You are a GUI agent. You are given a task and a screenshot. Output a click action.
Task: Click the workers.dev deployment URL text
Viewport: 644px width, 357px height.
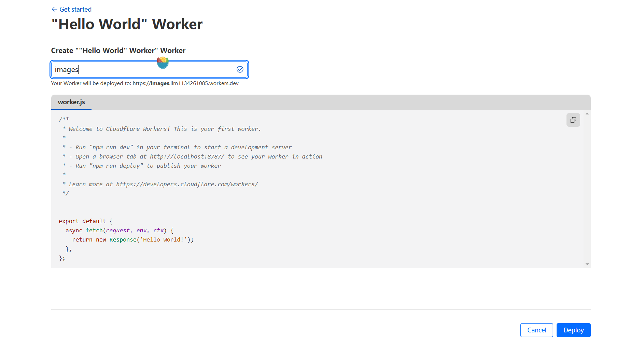pyautogui.click(x=185, y=83)
